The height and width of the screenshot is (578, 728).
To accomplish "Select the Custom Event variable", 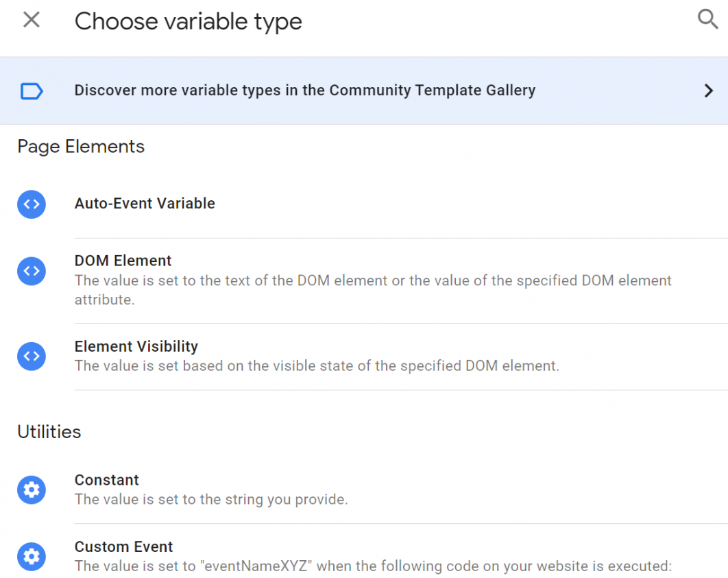I will [x=123, y=546].
